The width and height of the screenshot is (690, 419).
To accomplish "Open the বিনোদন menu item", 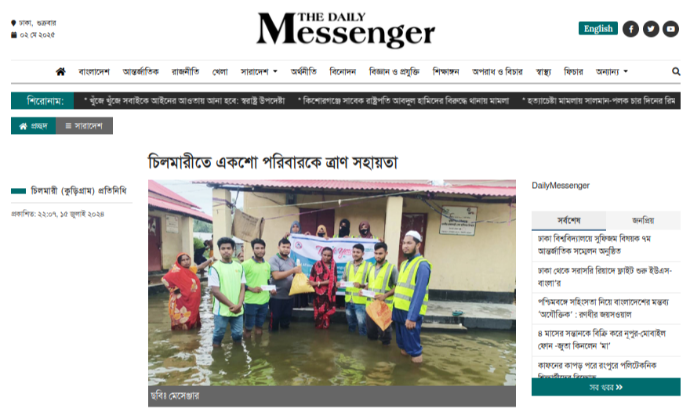I will point(342,71).
